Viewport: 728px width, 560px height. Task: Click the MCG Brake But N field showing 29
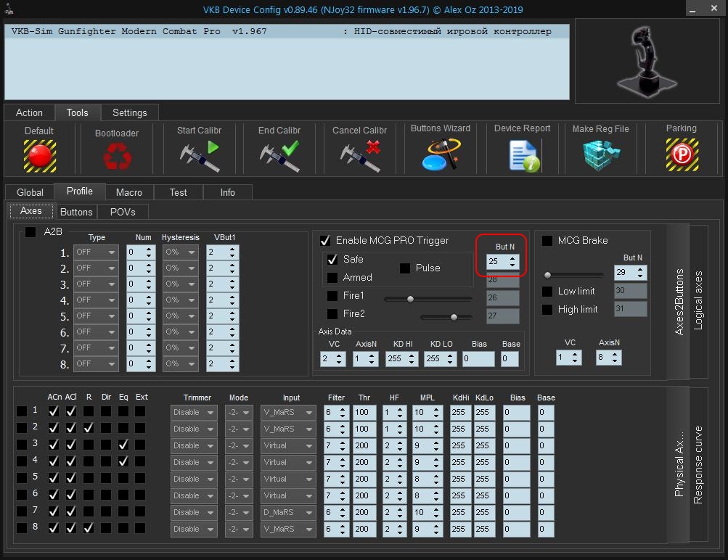pyautogui.click(x=631, y=273)
